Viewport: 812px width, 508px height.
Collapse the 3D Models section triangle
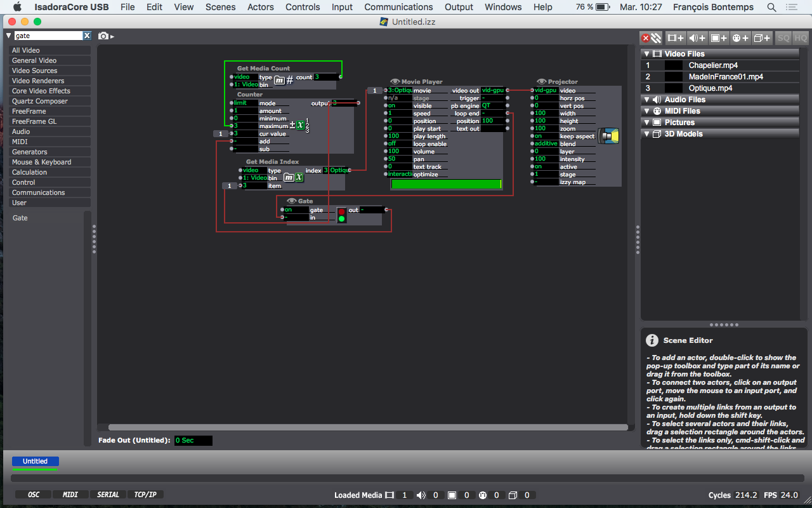646,134
